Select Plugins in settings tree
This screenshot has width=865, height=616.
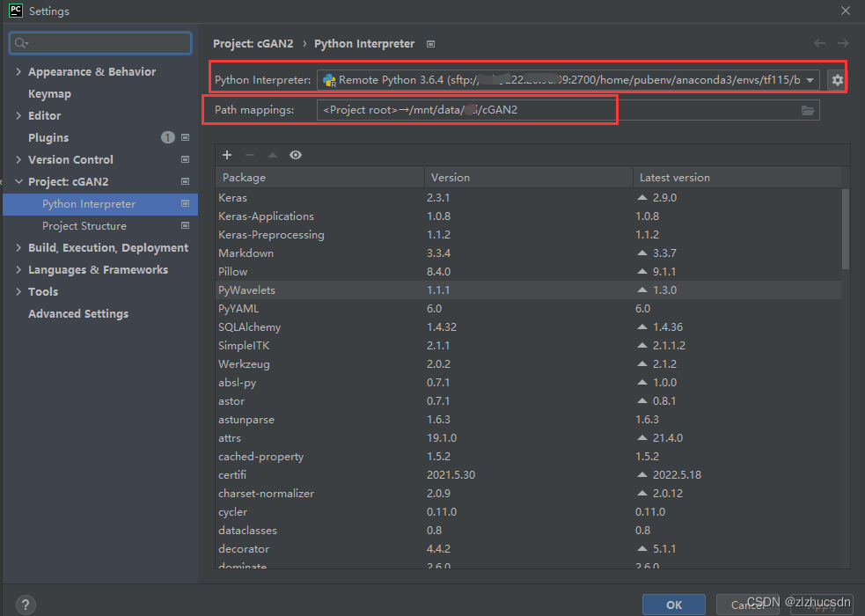48,138
